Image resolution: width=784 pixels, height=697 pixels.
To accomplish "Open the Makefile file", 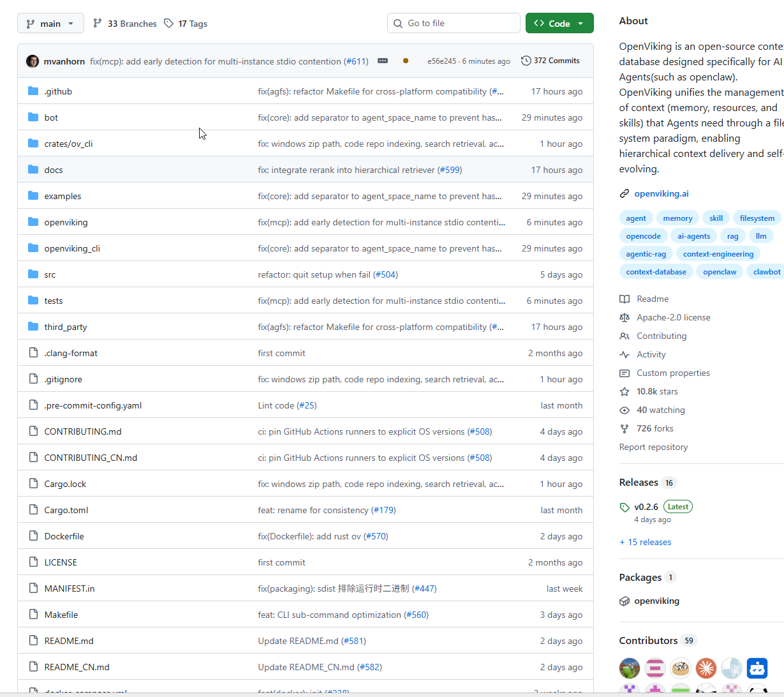I will coord(61,615).
